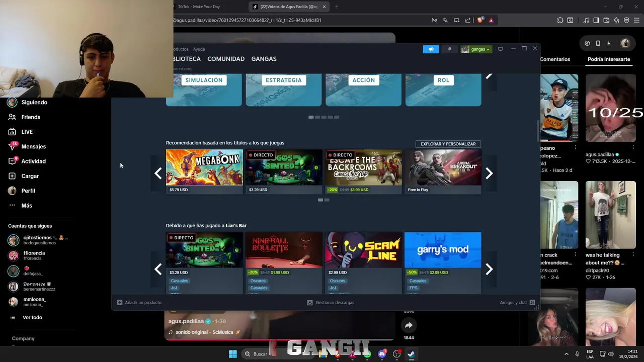Open Brave VPN shield icon
This screenshot has width=644, height=362.
[626, 20]
